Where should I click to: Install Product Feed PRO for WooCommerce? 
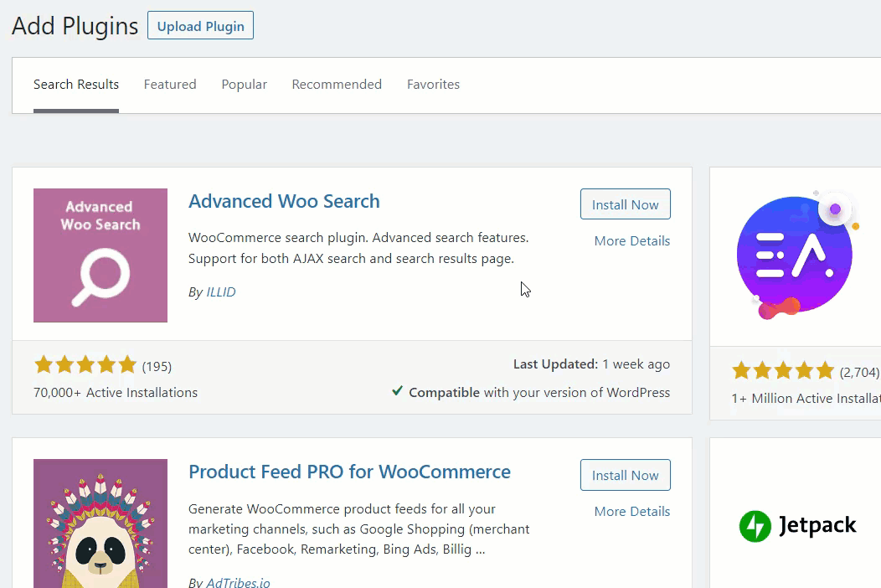(626, 475)
